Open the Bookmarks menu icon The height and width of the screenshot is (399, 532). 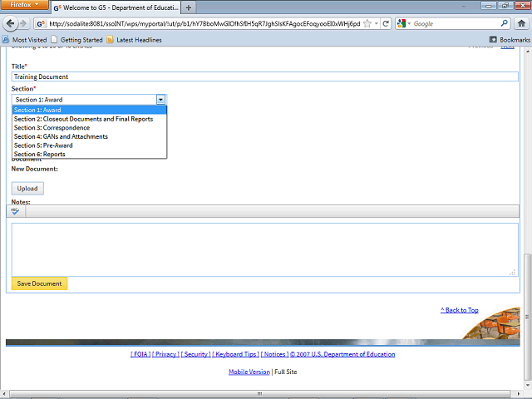coord(493,40)
